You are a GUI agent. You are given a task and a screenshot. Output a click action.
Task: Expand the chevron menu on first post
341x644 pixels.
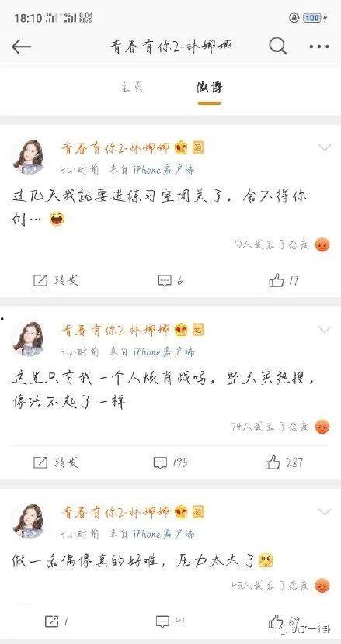pos(325,147)
